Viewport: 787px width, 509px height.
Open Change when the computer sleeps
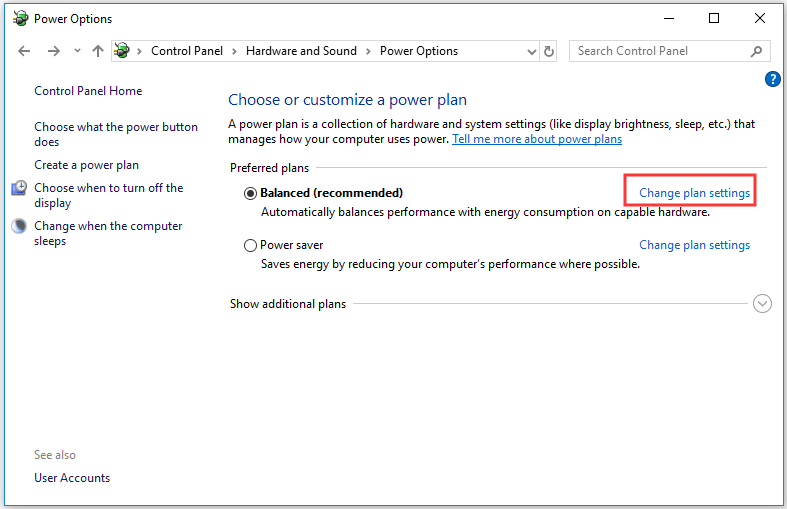pyautogui.click(x=108, y=233)
